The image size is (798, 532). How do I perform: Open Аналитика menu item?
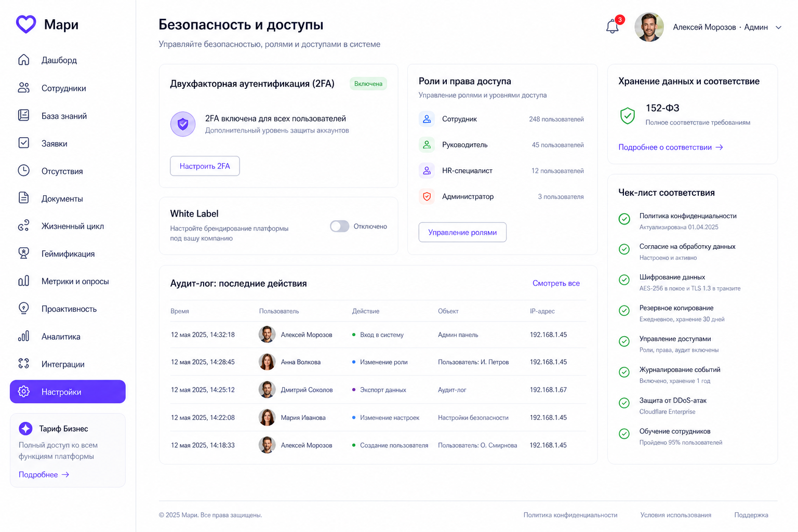click(68, 337)
